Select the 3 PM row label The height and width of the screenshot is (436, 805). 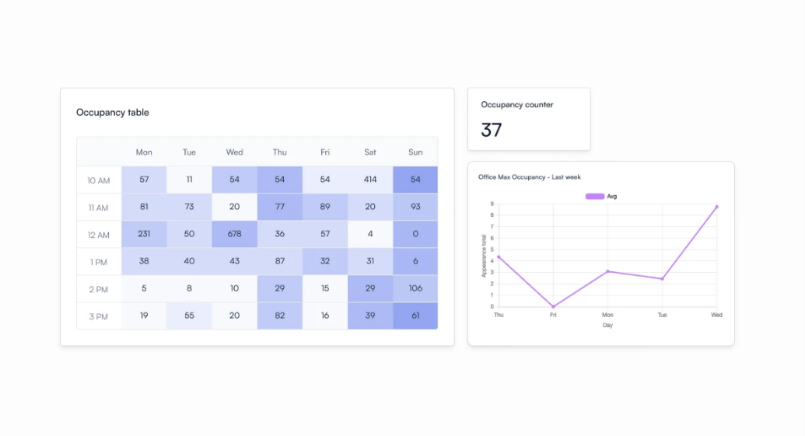coord(98,315)
